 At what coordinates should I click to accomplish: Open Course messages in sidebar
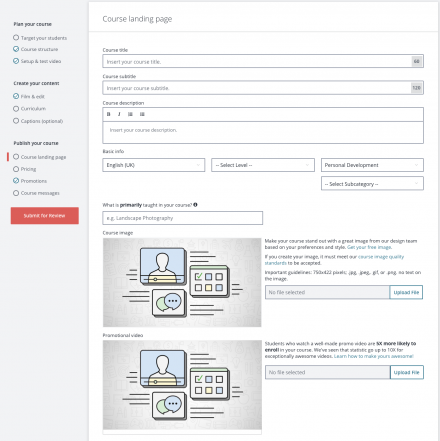(40, 193)
